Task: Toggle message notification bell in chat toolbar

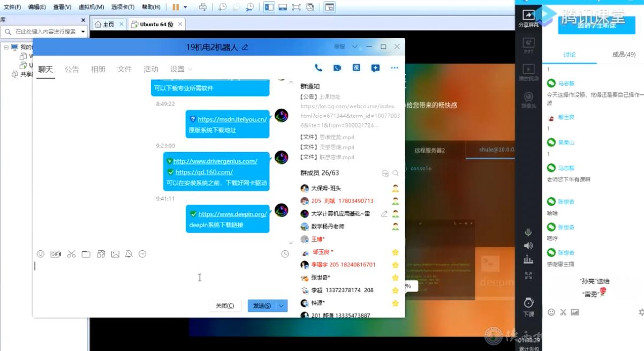Action: tap(128, 254)
